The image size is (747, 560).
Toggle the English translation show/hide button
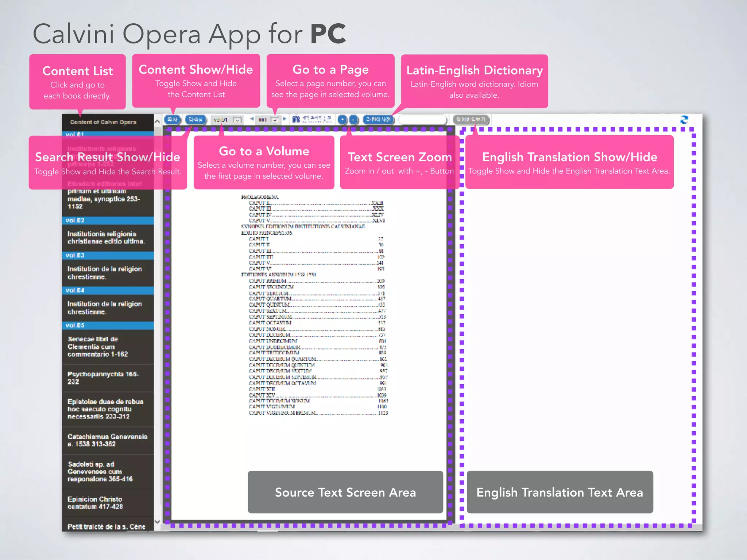[x=471, y=120]
